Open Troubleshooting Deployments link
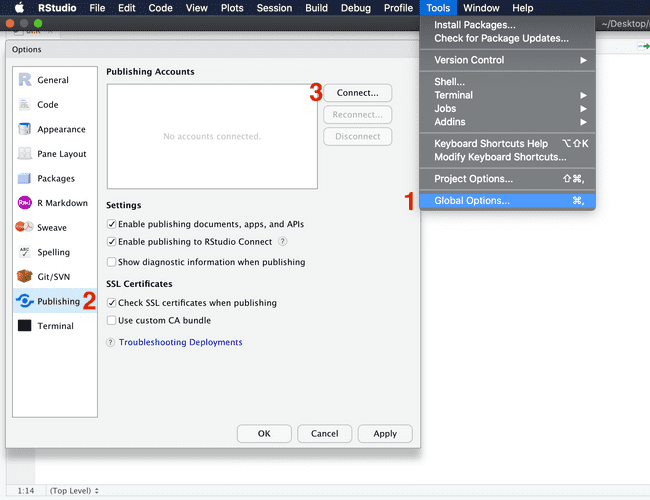Viewport: 650px width, 500px height. [x=180, y=342]
